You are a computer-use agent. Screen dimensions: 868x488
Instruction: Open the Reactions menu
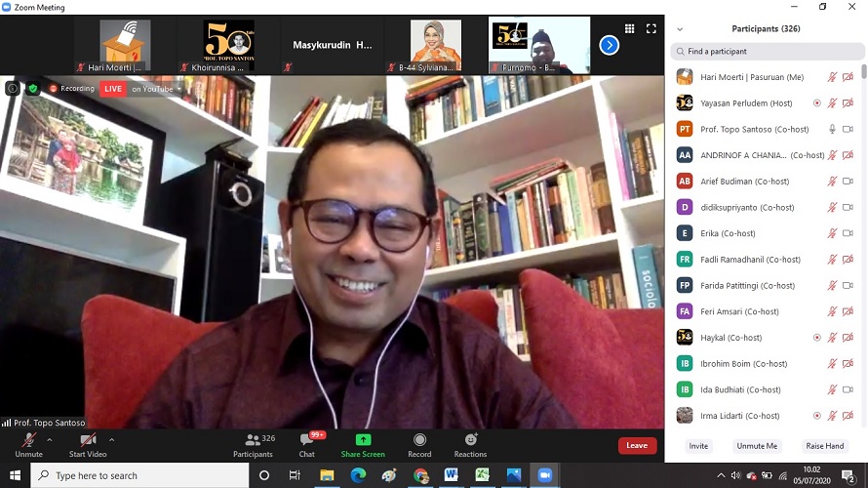pyautogui.click(x=470, y=441)
